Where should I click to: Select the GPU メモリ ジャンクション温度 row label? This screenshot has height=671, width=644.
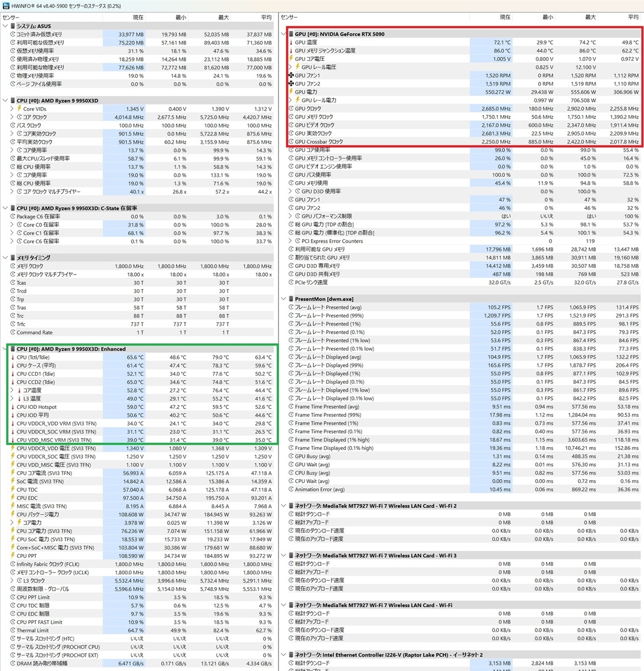[x=325, y=51]
